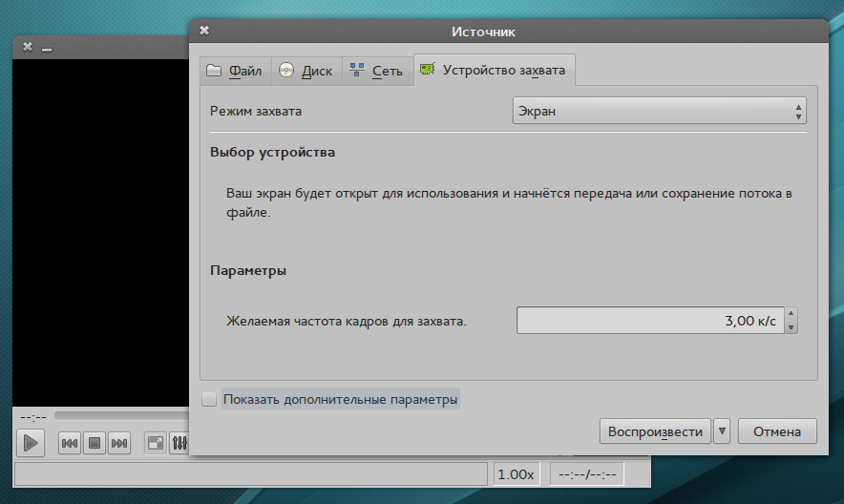Screen dimensions: 844x504
Task: Close the VLC main window
Action: coord(28,48)
